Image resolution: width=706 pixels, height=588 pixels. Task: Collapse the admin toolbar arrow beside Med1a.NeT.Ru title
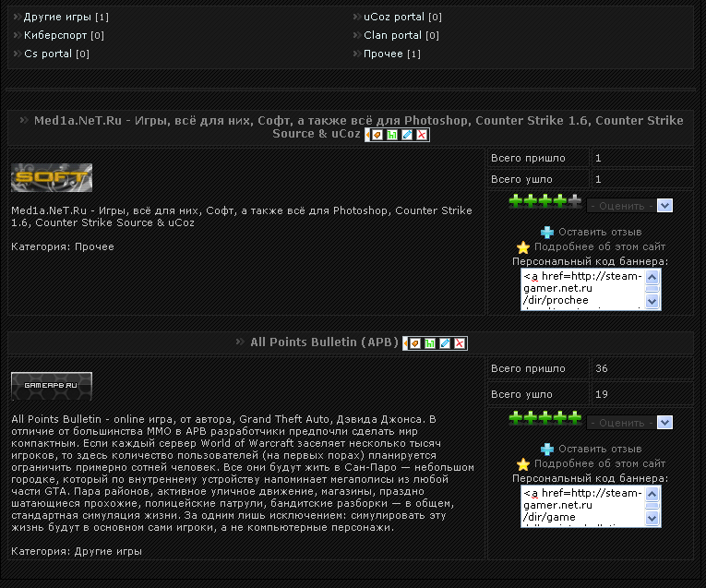[x=368, y=135]
